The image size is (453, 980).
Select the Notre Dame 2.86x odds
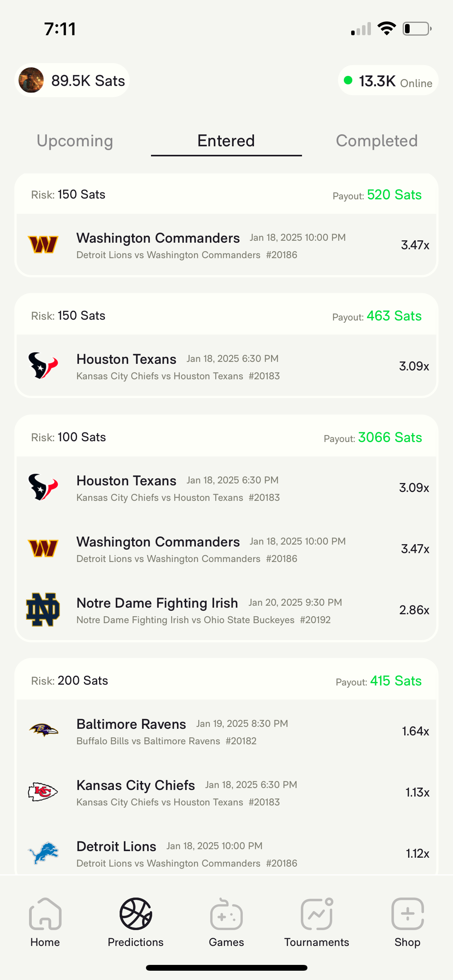[414, 610]
